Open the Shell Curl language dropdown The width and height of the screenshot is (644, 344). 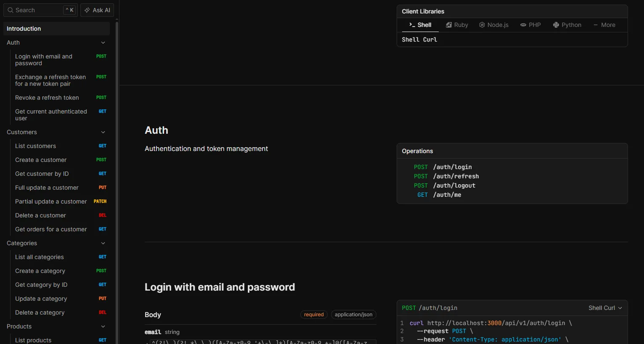point(605,307)
